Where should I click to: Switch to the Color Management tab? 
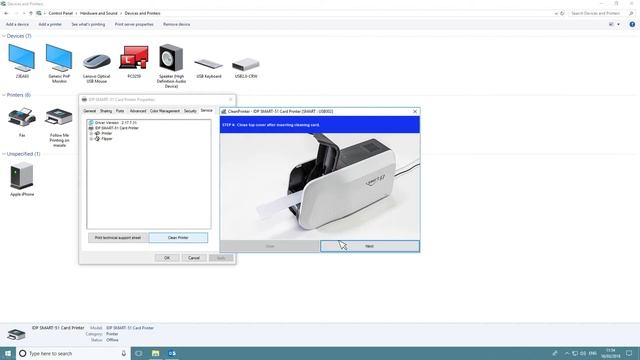click(165, 111)
